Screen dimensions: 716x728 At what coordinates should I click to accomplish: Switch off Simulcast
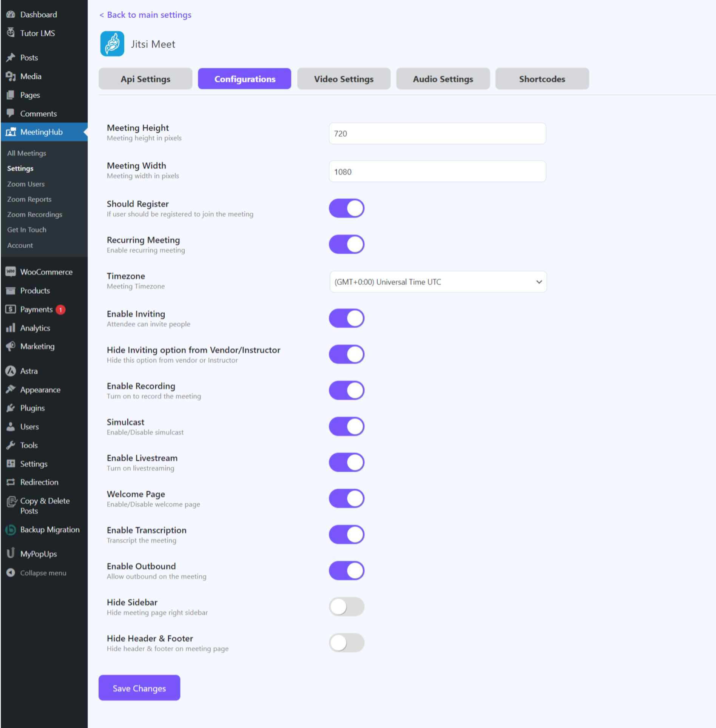347,426
